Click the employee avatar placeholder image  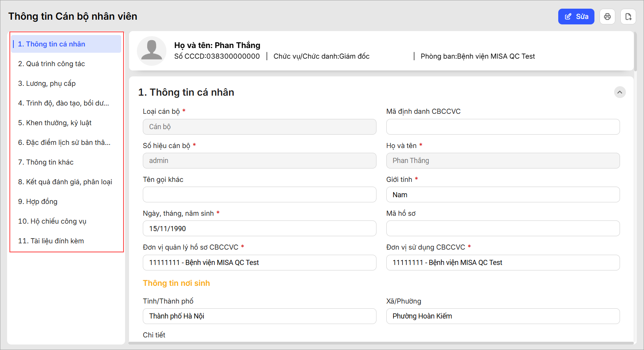[x=151, y=51]
